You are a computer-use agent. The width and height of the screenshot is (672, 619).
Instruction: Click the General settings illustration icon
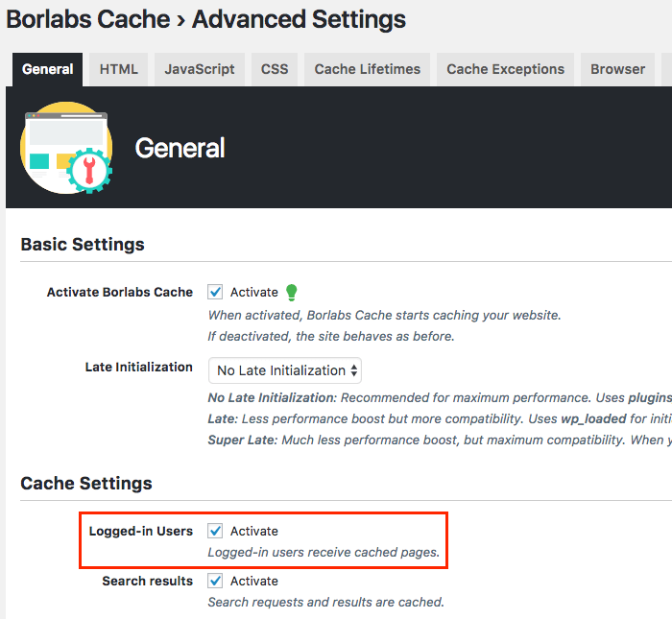(x=66, y=148)
